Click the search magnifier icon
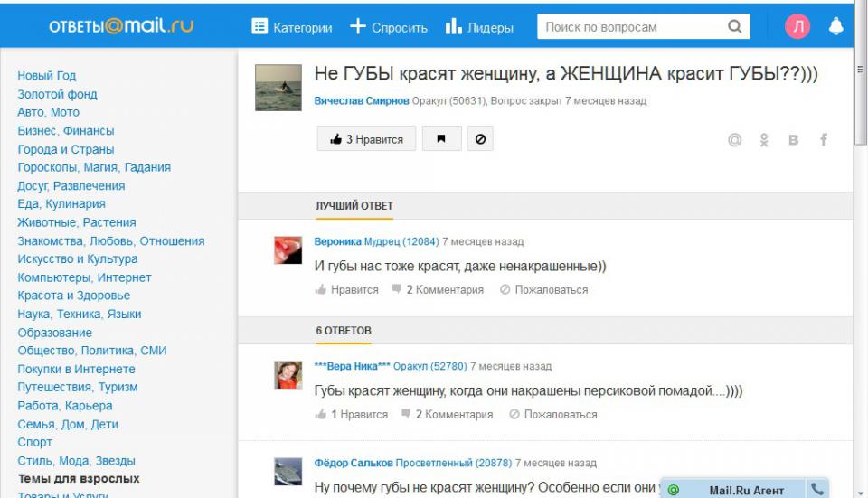Viewport: 868px width, 498px height. (x=735, y=27)
